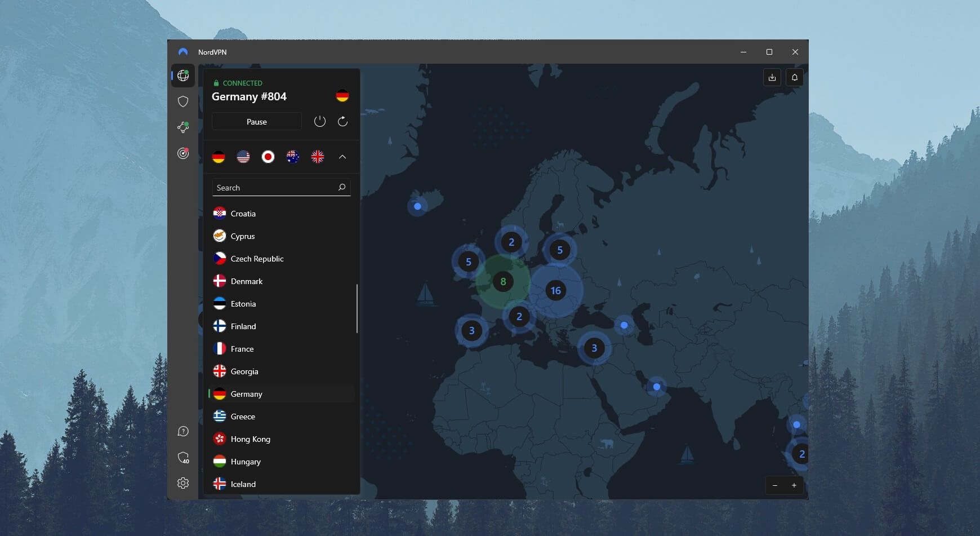Select Hungary in the country list
The height and width of the screenshot is (536, 980).
click(x=281, y=462)
